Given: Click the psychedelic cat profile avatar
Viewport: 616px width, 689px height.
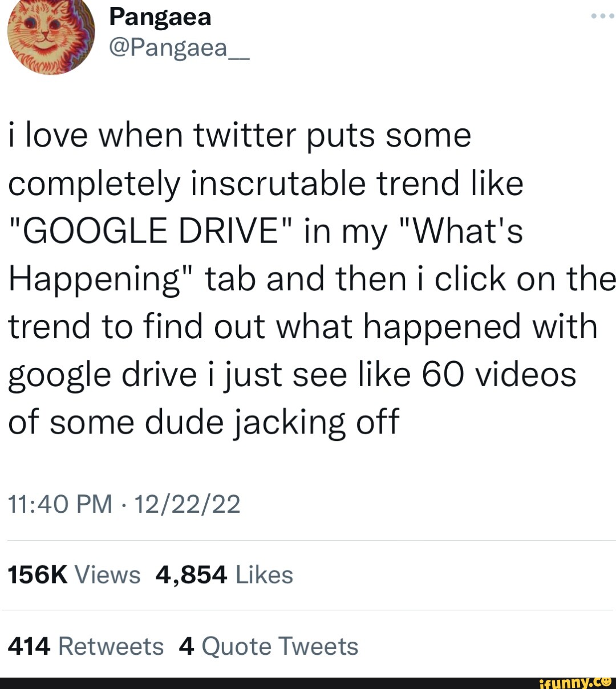Looking at the screenshot, I should click(x=50, y=34).
